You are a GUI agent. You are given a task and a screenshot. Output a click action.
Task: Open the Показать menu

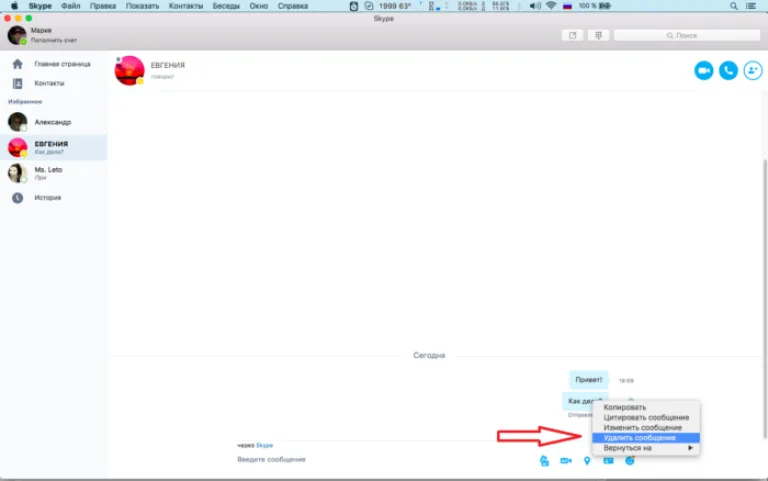pyautogui.click(x=143, y=6)
